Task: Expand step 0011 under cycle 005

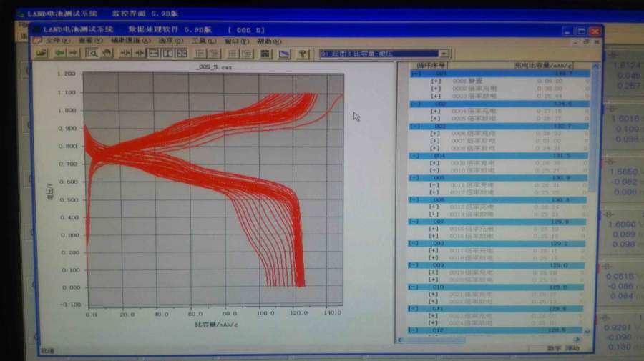Action: tap(434, 185)
